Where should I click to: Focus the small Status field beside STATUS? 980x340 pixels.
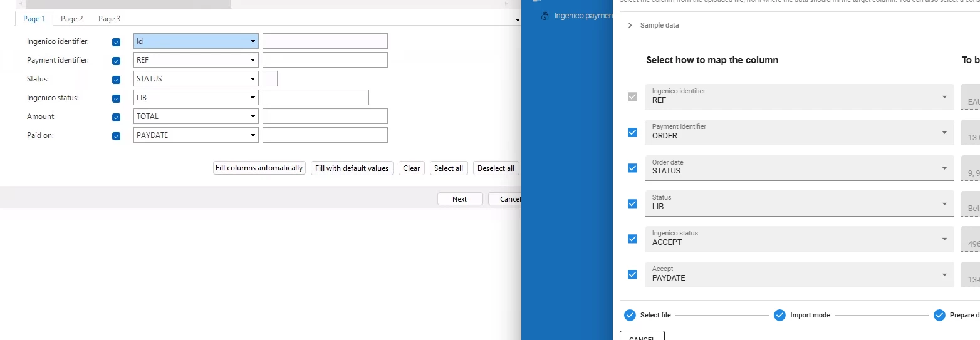point(270,79)
